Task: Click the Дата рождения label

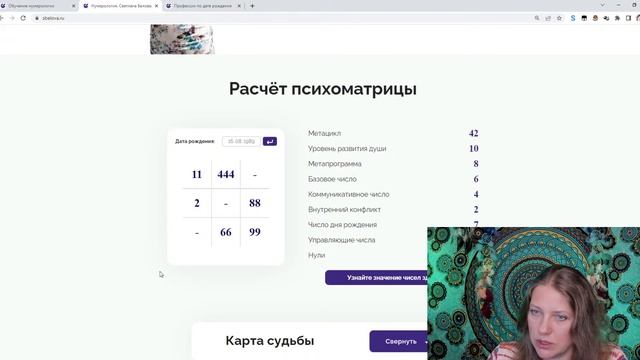Action: 195,141
